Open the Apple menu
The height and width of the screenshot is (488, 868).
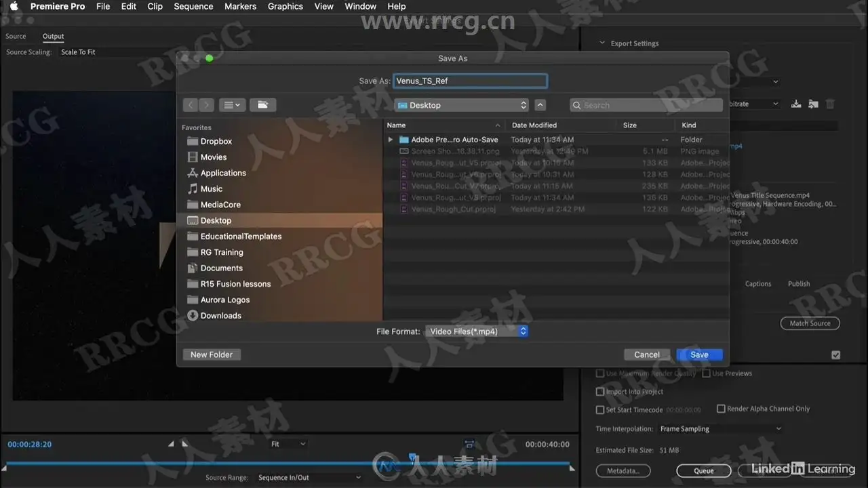[x=14, y=6]
